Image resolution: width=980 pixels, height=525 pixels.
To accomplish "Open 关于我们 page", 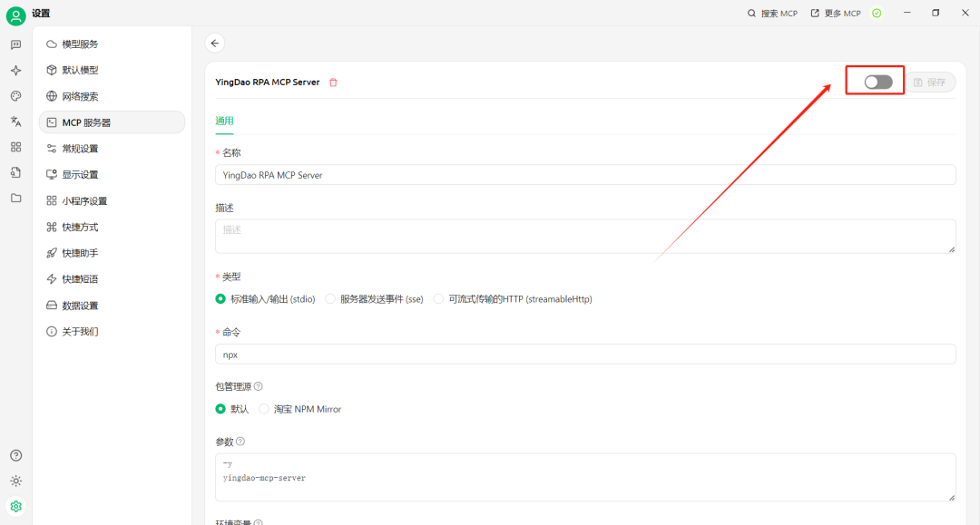I will 112,332.
